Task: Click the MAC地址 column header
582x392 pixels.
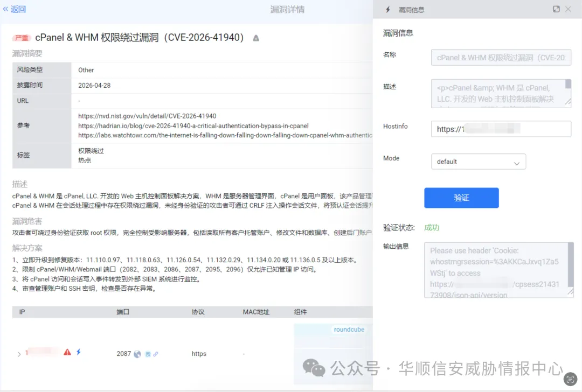Action: [256, 312]
